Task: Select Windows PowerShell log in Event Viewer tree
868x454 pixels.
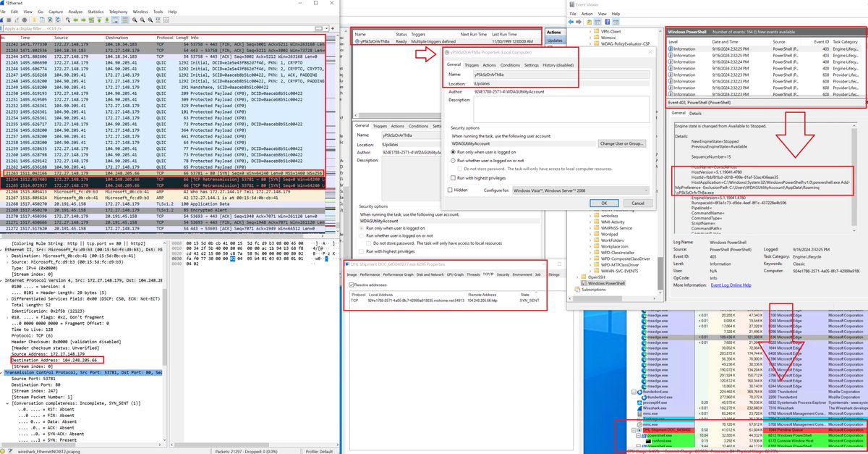Action: coord(605,283)
